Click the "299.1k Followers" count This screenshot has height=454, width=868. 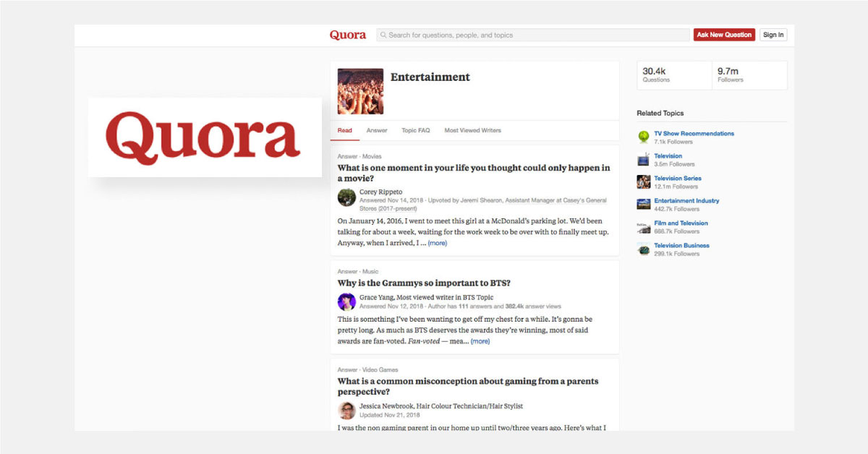pyautogui.click(x=677, y=254)
